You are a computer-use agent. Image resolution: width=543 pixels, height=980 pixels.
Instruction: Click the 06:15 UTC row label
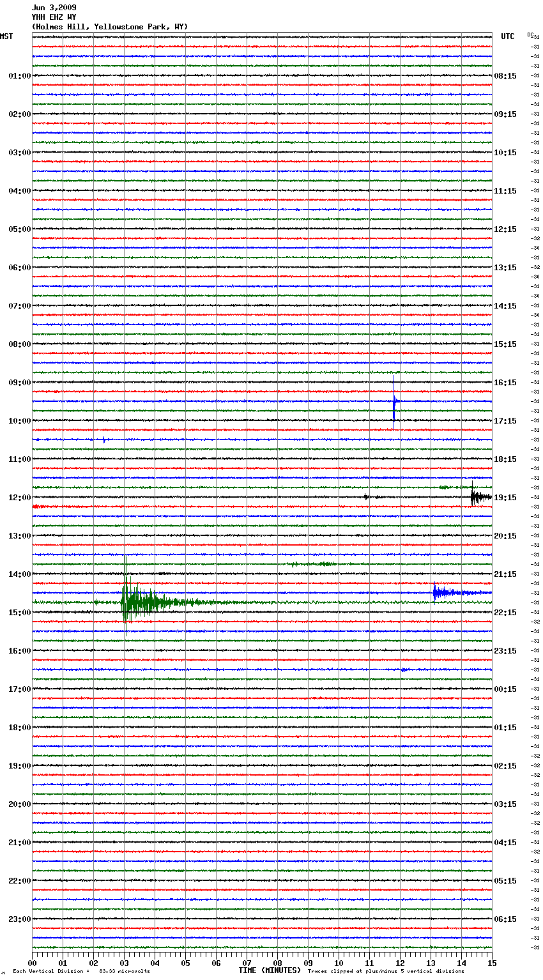[x=505, y=919]
